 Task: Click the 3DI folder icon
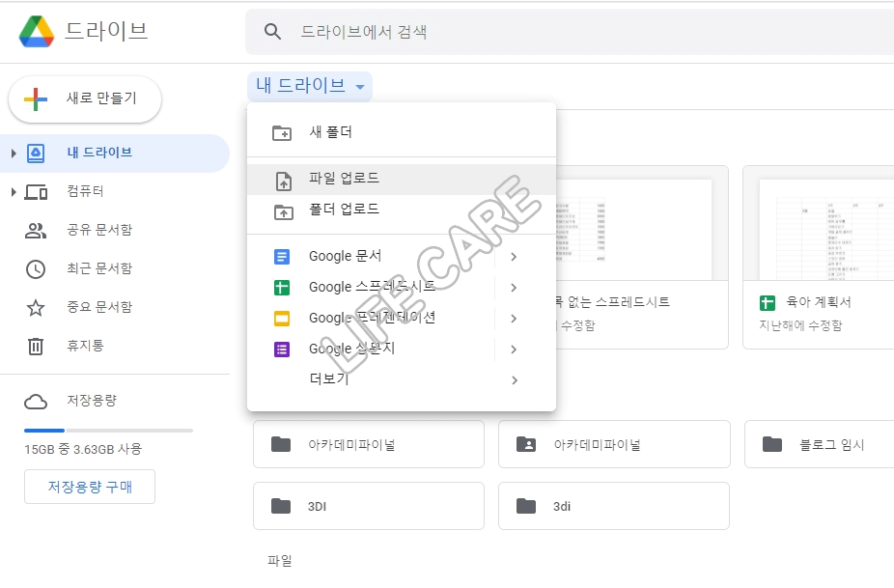click(281, 506)
